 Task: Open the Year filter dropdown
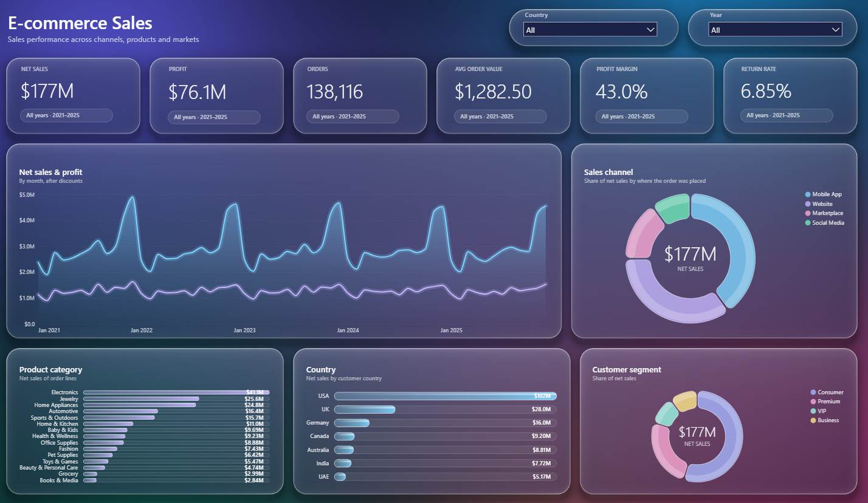click(x=775, y=29)
